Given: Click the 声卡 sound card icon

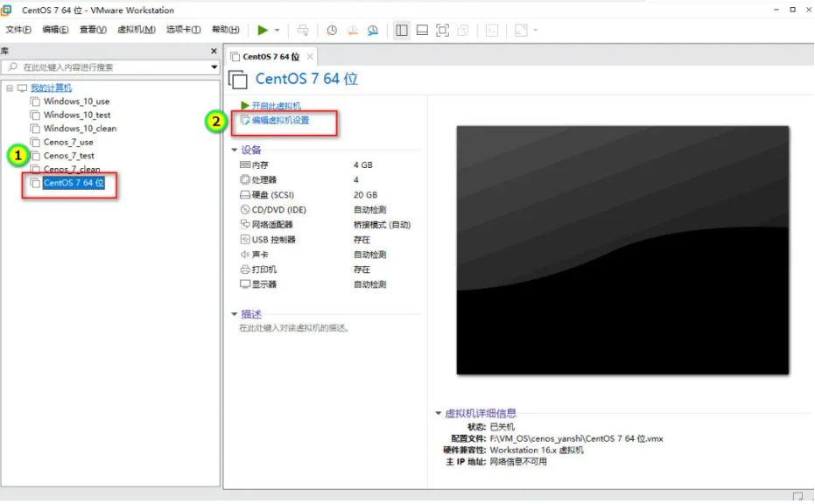Looking at the screenshot, I should [243, 254].
